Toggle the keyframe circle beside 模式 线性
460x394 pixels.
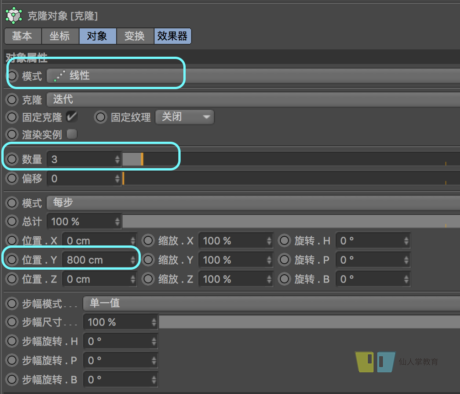12,76
